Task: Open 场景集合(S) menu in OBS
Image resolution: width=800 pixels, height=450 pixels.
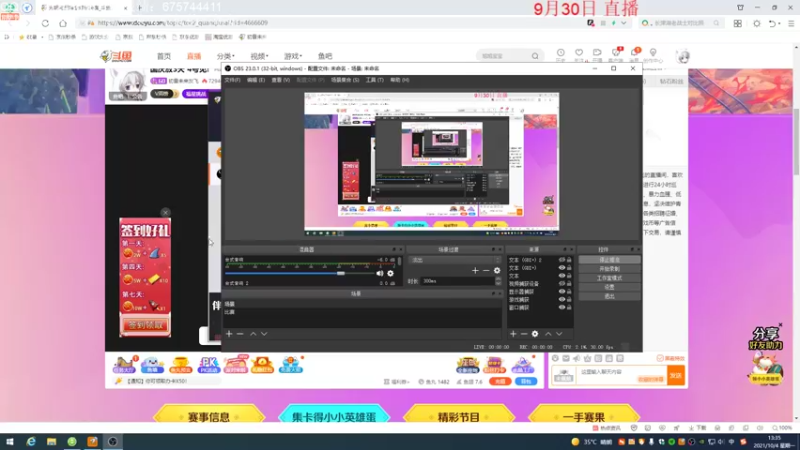Action: tap(345, 80)
